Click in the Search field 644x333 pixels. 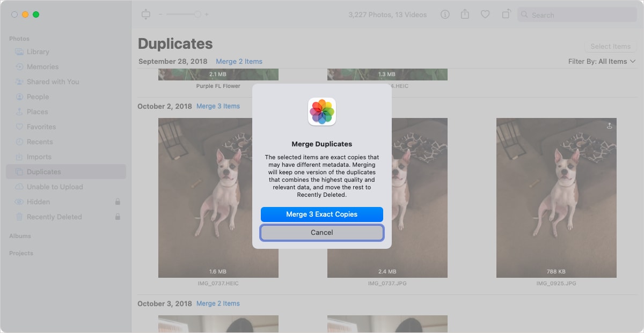(577, 15)
